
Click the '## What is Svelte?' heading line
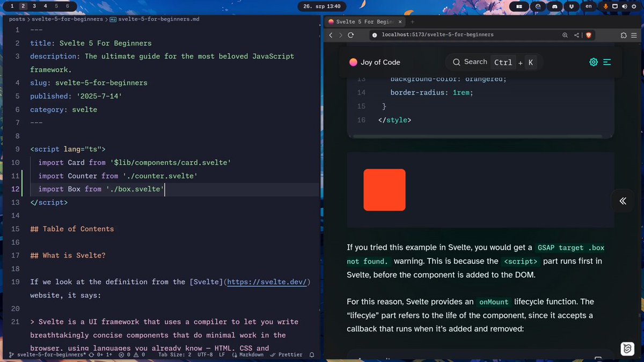click(68, 255)
